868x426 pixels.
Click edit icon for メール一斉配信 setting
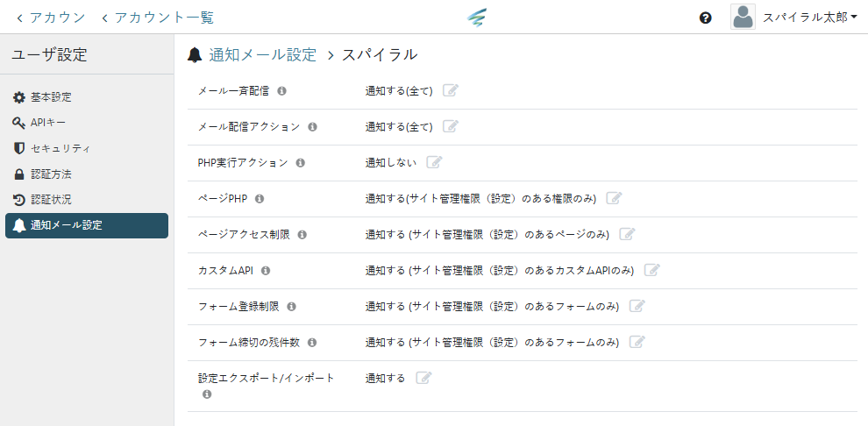[x=451, y=90]
